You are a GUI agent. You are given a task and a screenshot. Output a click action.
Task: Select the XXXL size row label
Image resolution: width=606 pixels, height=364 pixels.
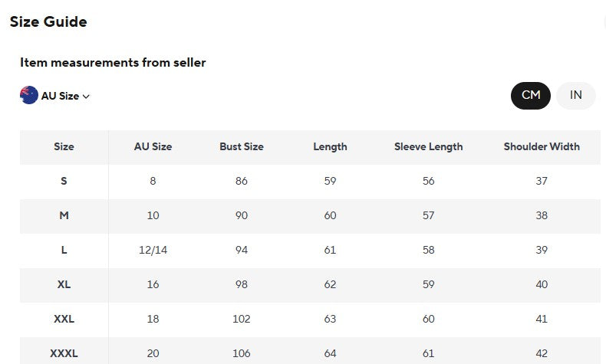64,353
